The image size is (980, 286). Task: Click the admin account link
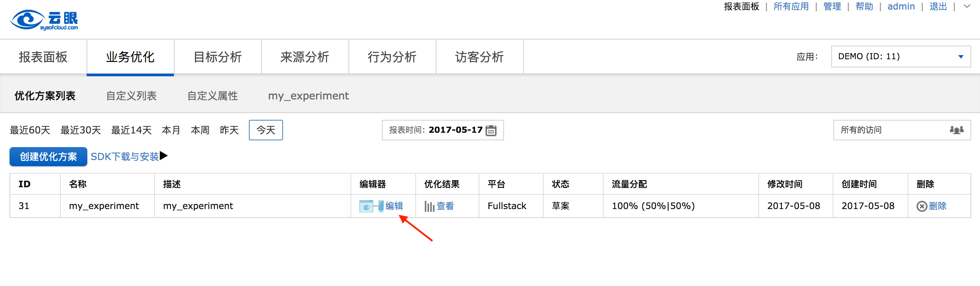[x=901, y=6]
